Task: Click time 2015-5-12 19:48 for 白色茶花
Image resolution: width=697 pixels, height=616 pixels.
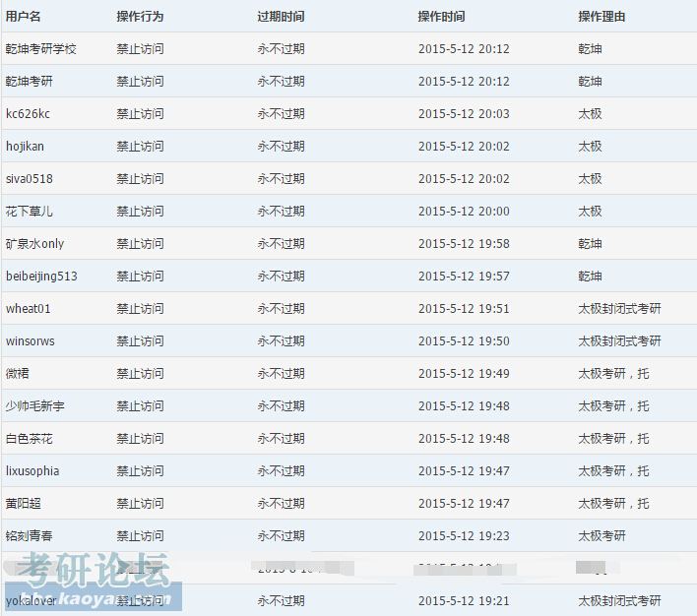Action: 464,439
